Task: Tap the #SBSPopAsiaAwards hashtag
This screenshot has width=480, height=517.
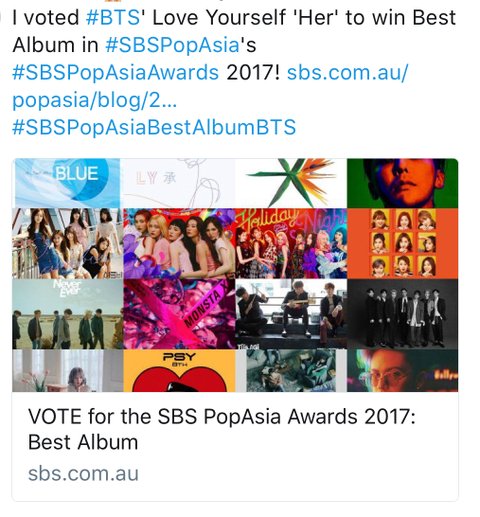Action: (115, 72)
